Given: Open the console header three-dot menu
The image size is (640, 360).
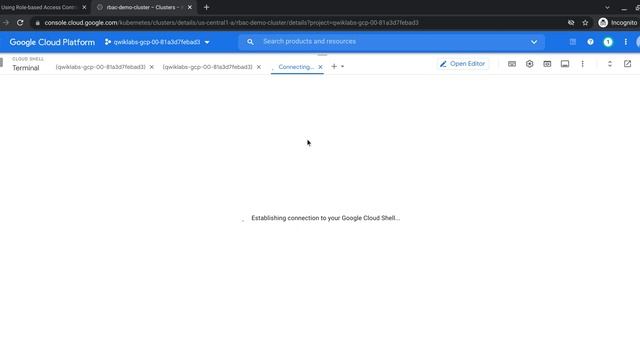Looking at the screenshot, I should pos(625,42).
